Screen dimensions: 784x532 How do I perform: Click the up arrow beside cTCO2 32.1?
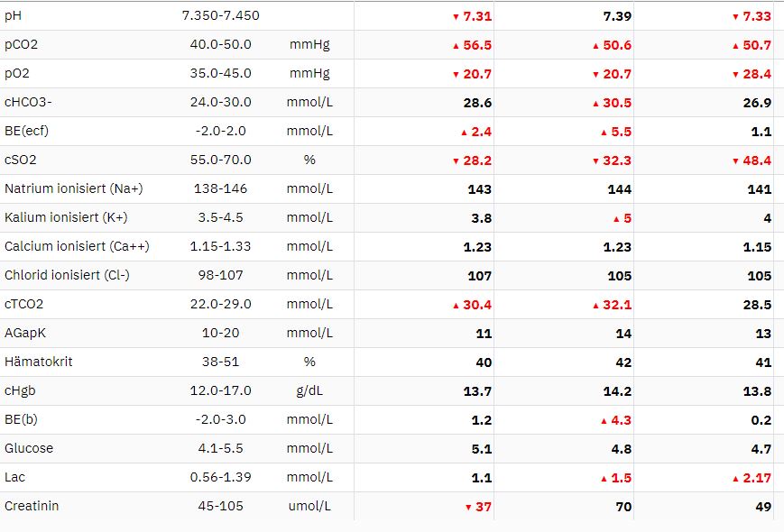[595, 306]
